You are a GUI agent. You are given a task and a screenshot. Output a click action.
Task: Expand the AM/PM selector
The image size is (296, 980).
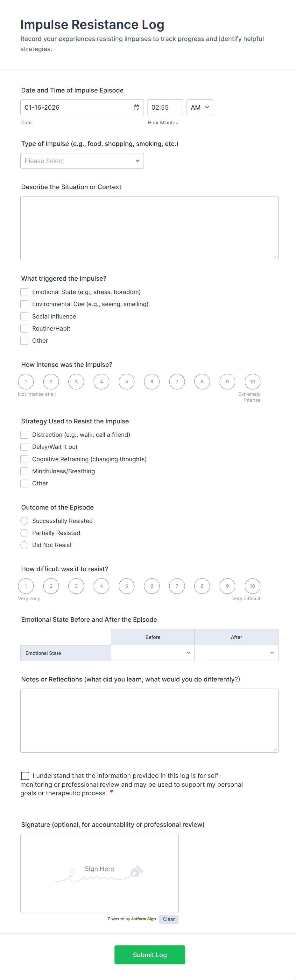click(200, 107)
